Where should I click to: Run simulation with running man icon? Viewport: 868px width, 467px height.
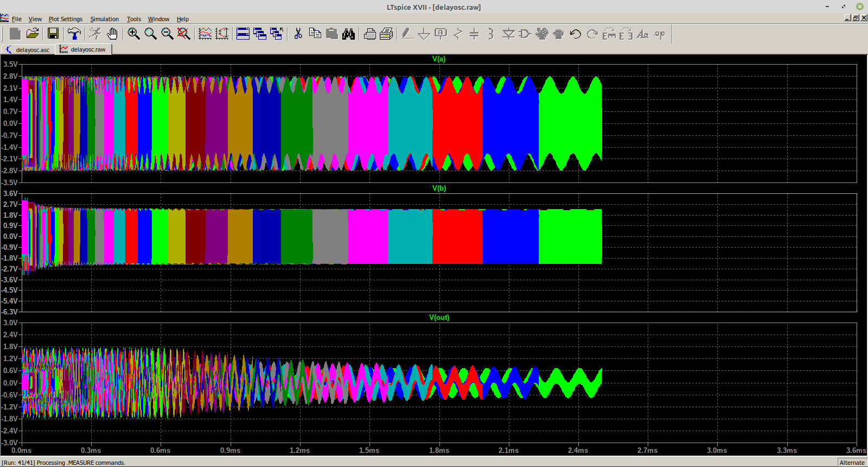pyautogui.click(x=95, y=34)
